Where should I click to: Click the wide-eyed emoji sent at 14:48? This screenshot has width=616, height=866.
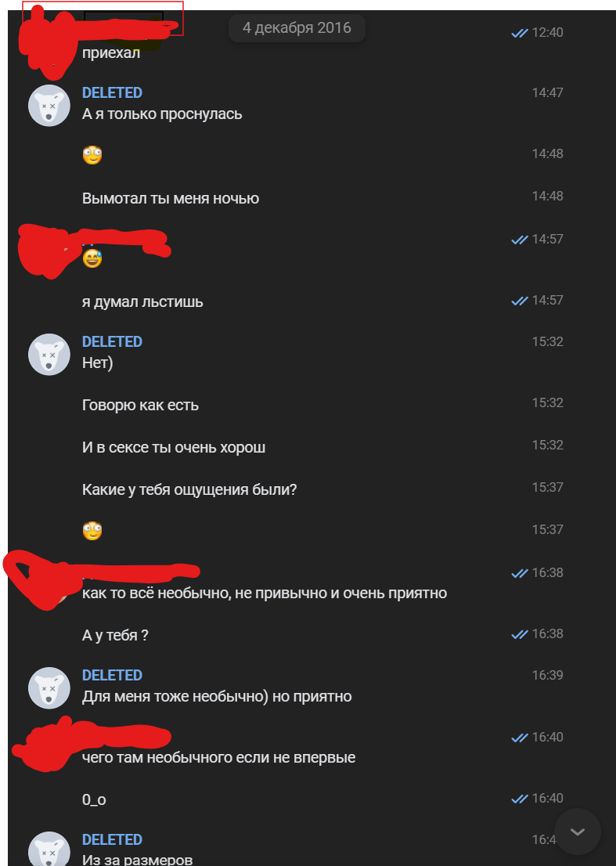pos(92,155)
